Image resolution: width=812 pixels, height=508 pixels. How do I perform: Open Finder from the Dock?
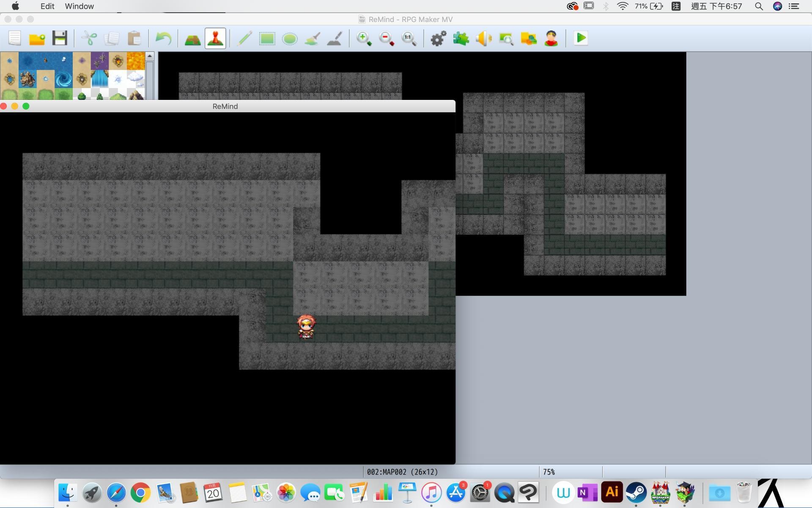(68, 492)
